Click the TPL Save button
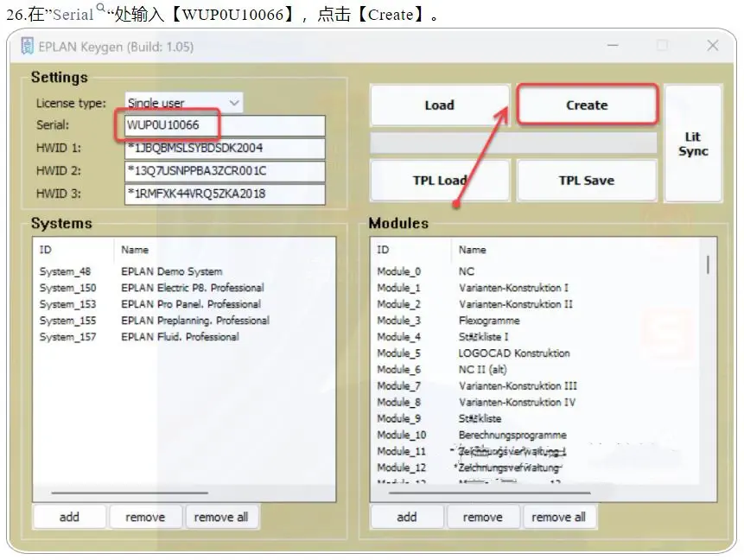 point(587,181)
